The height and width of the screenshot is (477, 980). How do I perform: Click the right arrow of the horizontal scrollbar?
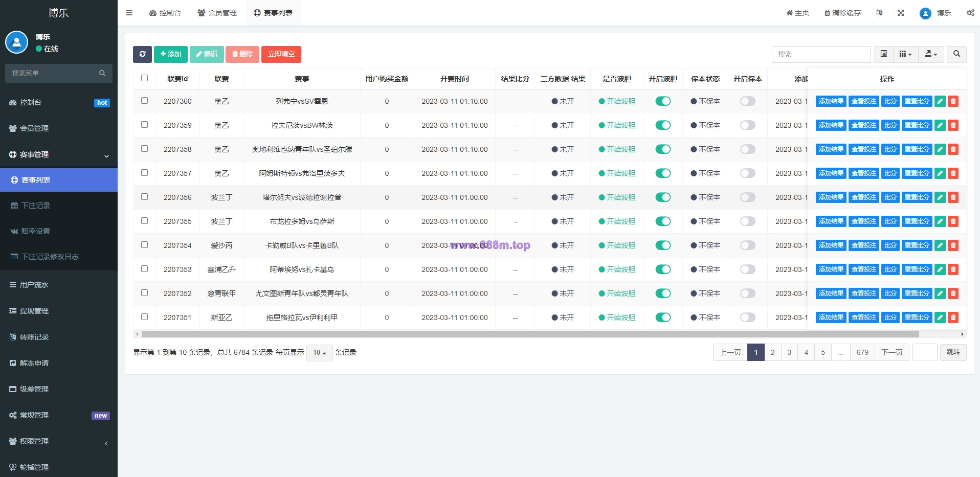pos(963,334)
